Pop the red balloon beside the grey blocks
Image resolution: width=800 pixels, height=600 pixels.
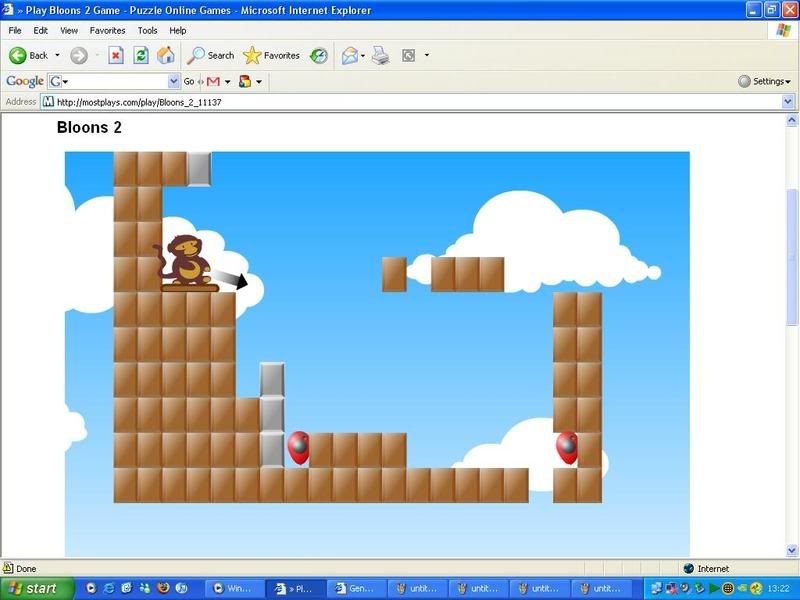(x=298, y=447)
